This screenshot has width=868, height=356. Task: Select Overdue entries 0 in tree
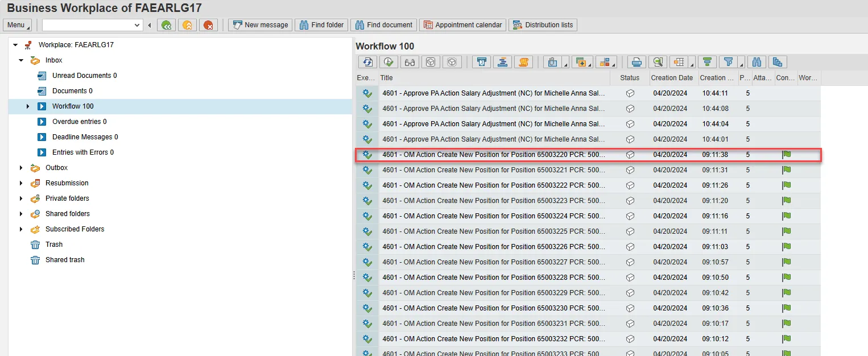pyautogui.click(x=79, y=122)
